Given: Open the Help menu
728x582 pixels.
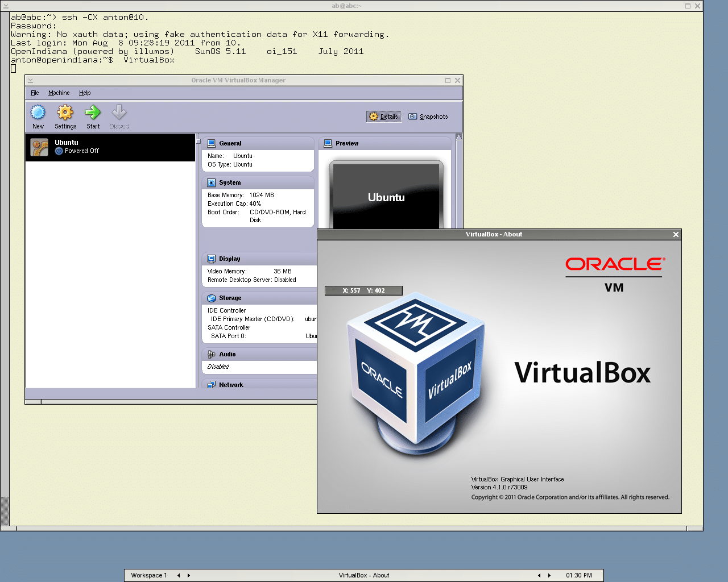Looking at the screenshot, I should [x=85, y=93].
